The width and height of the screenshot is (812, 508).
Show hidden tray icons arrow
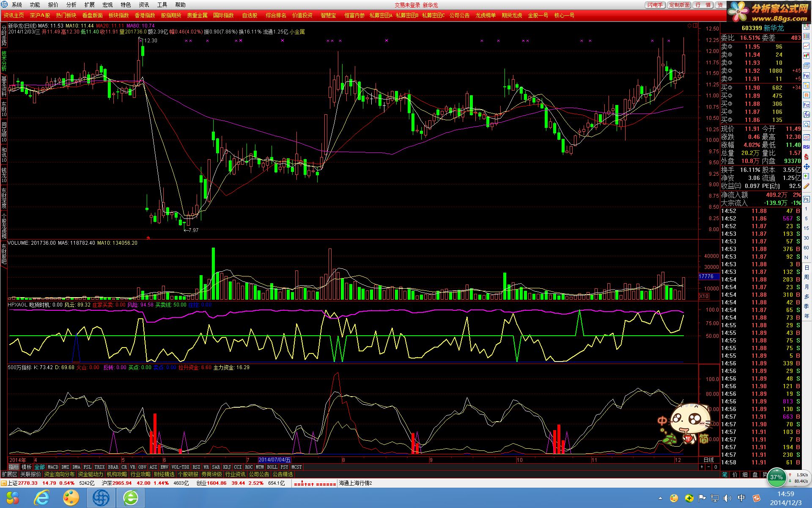pos(660,498)
